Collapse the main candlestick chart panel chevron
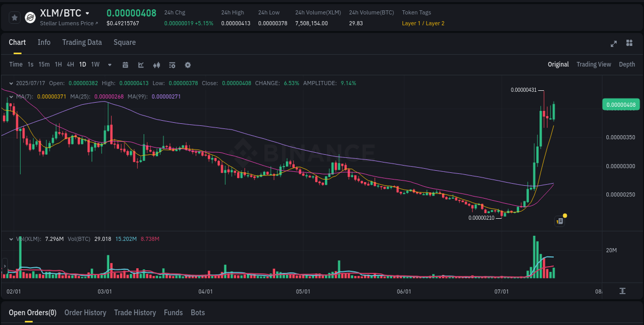The image size is (644, 325). [x=10, y=83]
